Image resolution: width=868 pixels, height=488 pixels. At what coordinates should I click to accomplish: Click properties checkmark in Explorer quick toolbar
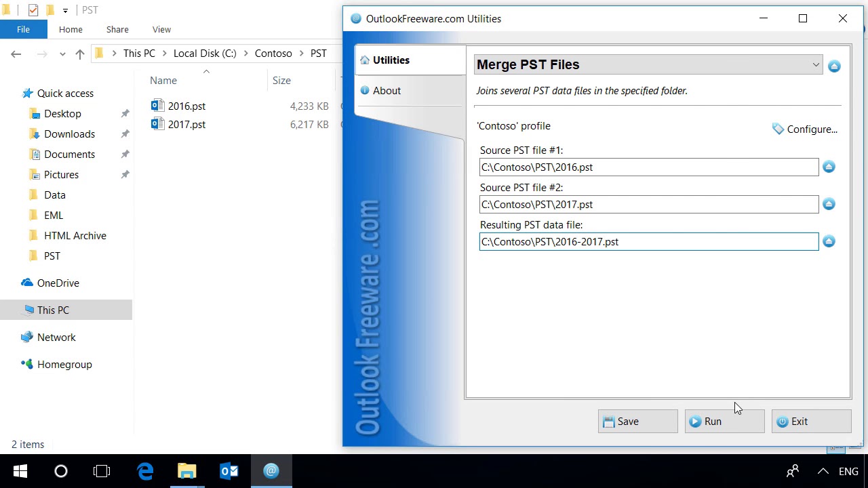click(33, 10)
